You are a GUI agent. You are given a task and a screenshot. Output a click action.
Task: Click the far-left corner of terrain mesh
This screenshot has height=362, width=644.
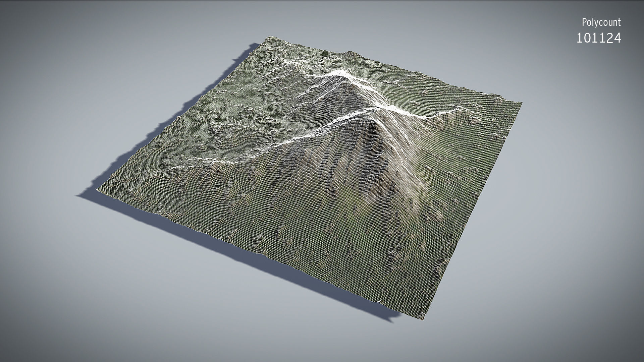pyautogui.click(x=98, y=190)
